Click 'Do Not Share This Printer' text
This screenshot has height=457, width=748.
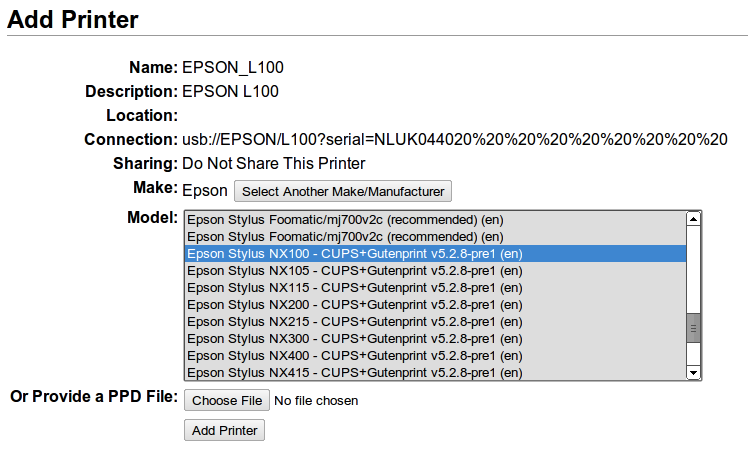coord(273,164)
